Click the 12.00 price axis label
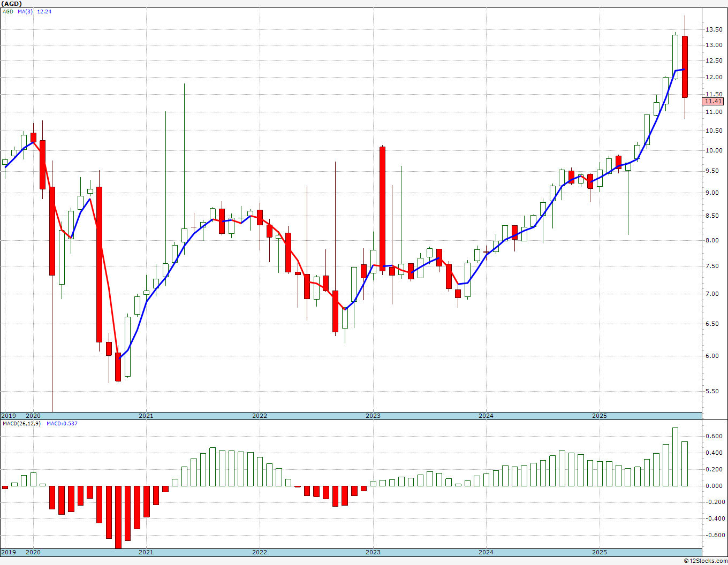The height and width of the screenshot is (565, 728). (714, 77)
